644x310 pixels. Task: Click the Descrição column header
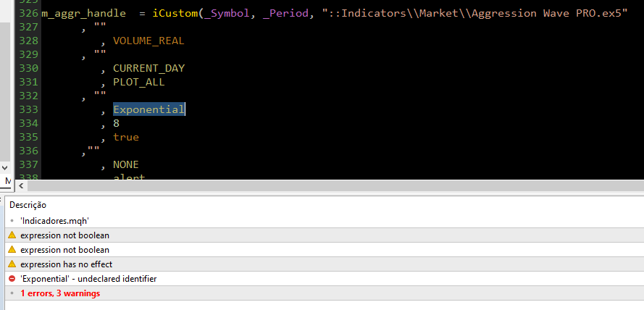click(x=28, y=205)
